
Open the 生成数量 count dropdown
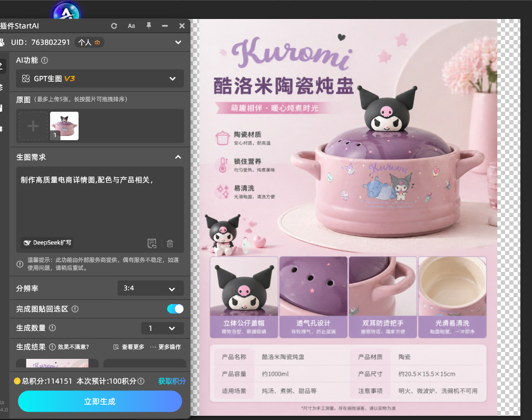coord(162,328)
